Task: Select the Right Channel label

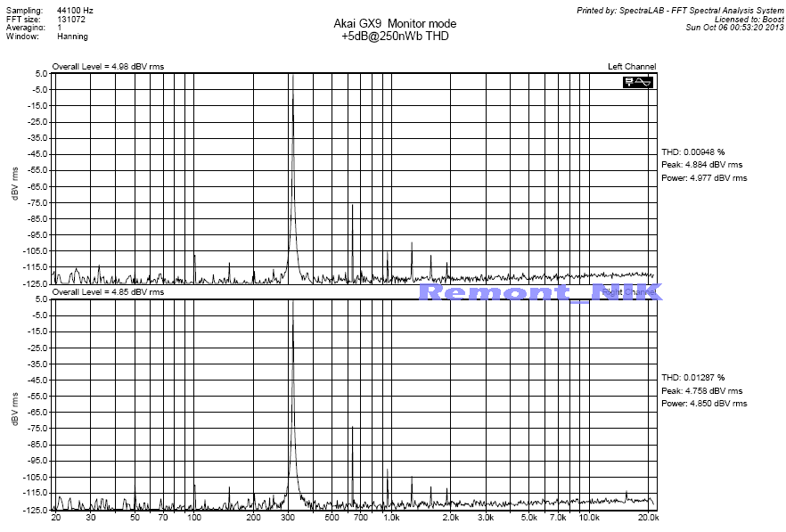Action: point(629,292)
